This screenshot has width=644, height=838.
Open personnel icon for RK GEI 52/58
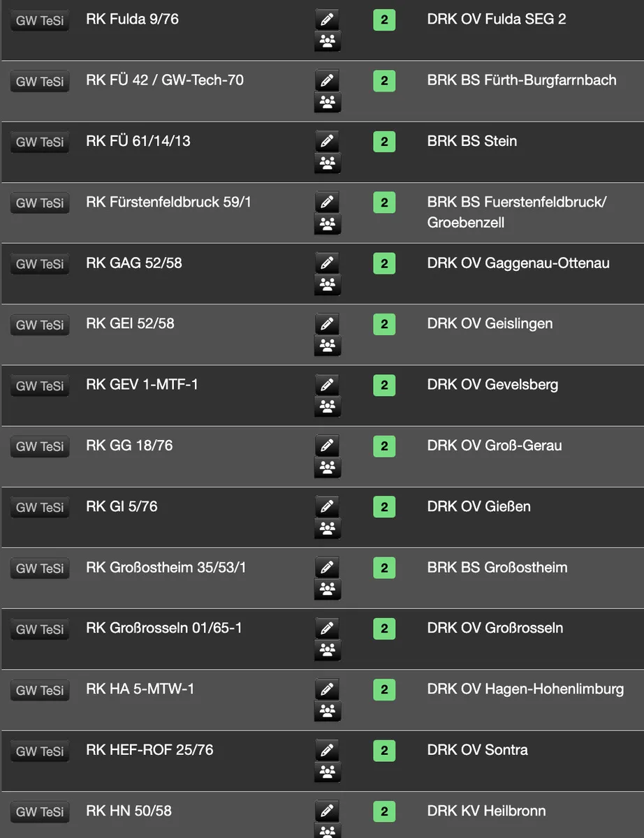pos(326,346)
